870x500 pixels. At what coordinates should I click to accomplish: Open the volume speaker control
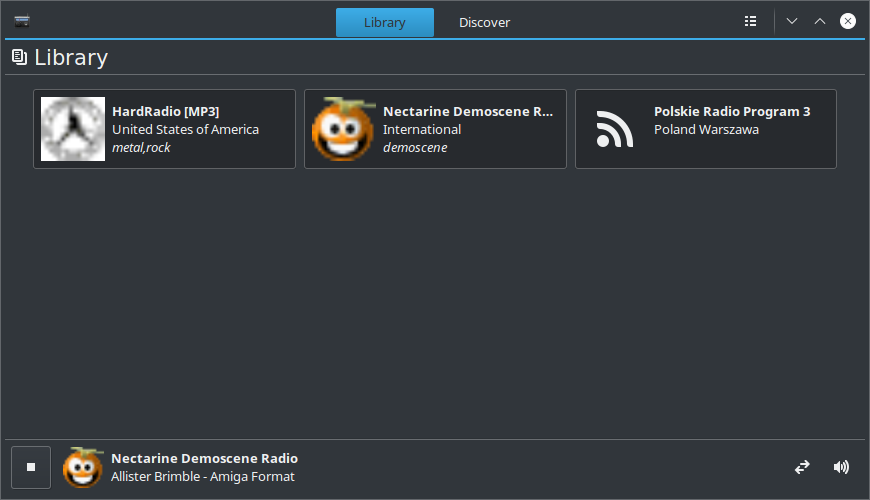coord(841,467)
